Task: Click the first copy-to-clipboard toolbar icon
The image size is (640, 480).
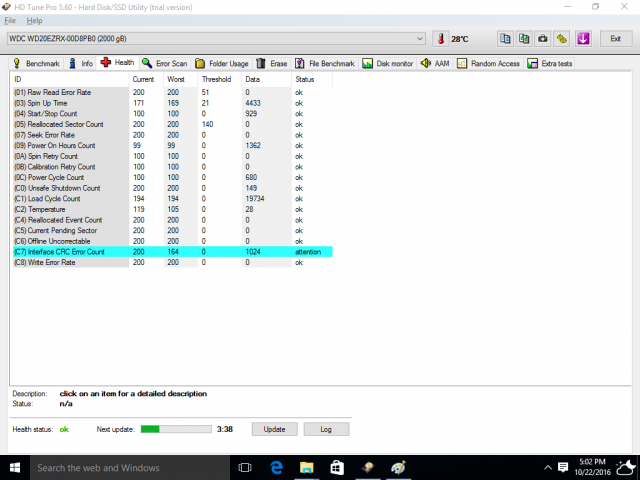Action: (505, 39)
